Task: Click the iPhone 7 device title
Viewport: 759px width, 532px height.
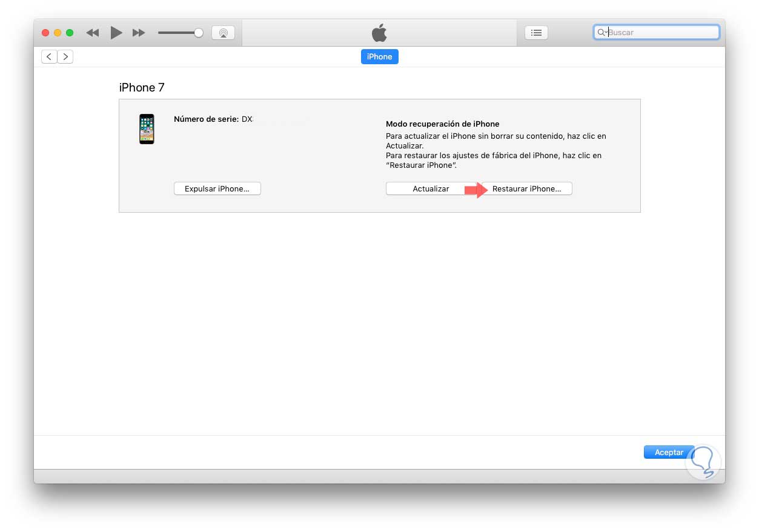Action: pyautogui.click(x=142, y=88)
